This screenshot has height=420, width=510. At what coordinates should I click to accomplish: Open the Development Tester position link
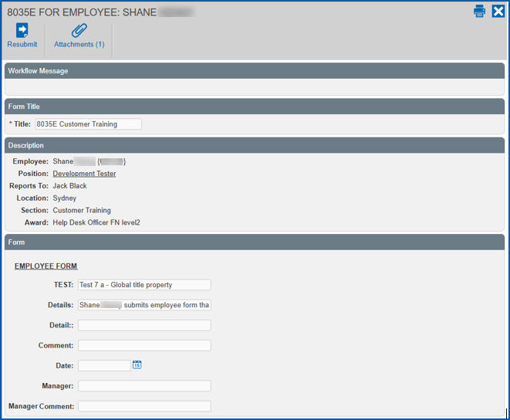(x=84, y=174)
